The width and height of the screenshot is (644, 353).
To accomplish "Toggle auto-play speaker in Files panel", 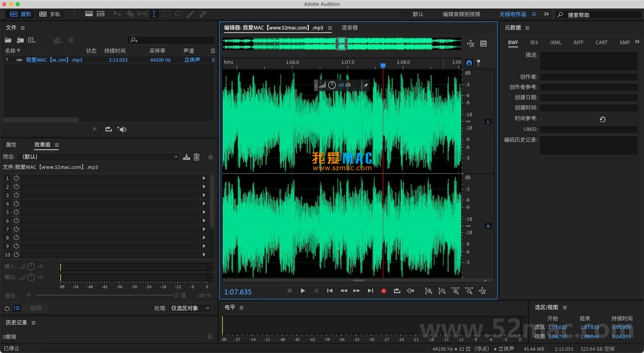I will pyautogui.click(x=122, y=129).
